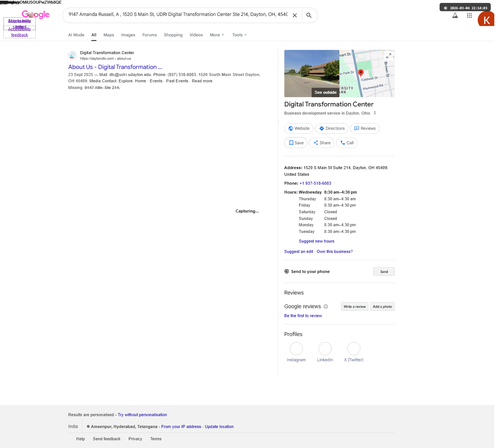This screenshot has height=448, width=500.
Task: Open the K account avatar
Action: (486, 20)
